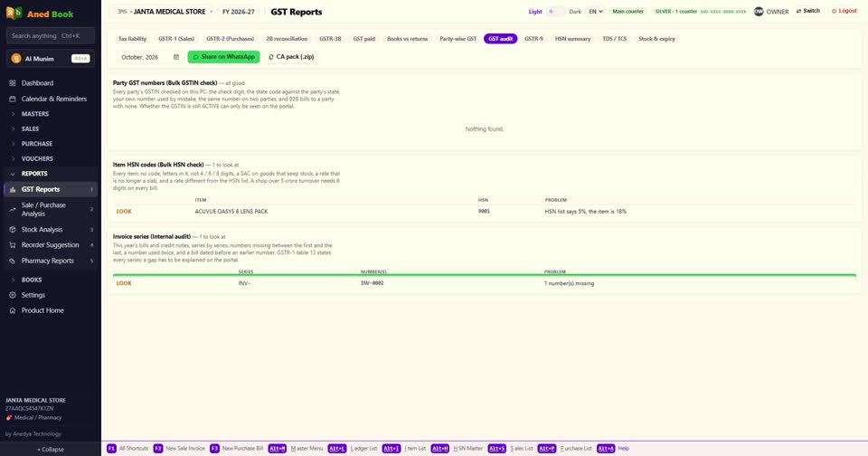Screen dimensions: 868x456
Task: Go to Product Home house icon
Action: click(12, 311)
